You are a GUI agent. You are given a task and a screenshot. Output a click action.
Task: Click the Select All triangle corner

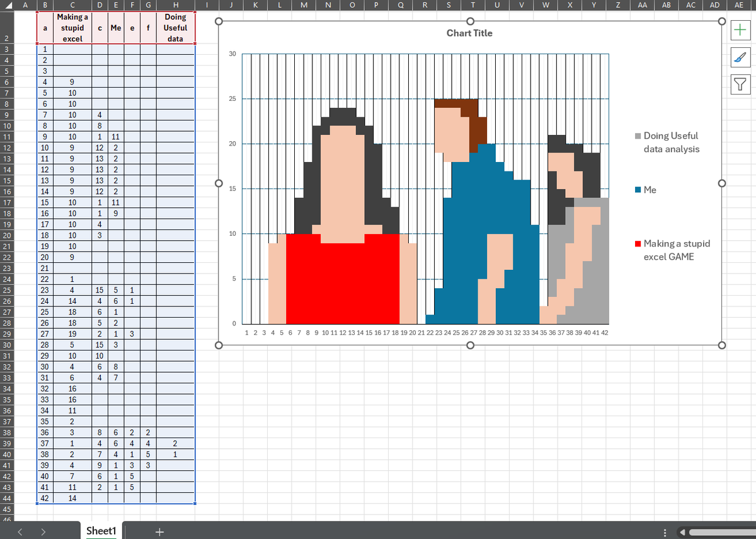8,5
